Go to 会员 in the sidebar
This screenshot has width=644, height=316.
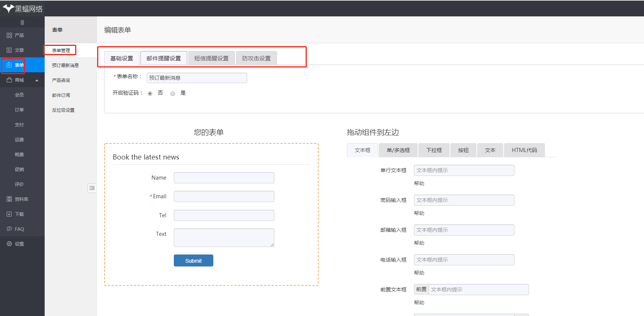[19, 95]
